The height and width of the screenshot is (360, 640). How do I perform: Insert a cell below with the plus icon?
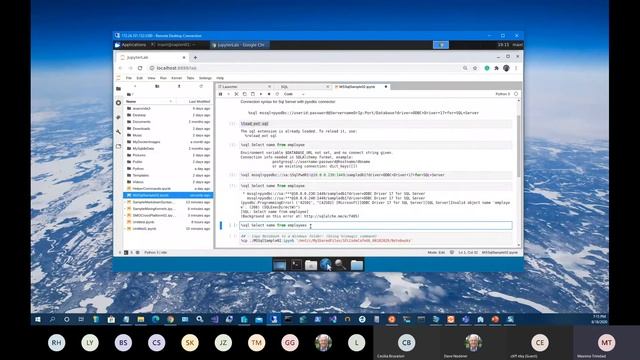tap(229, 94)
